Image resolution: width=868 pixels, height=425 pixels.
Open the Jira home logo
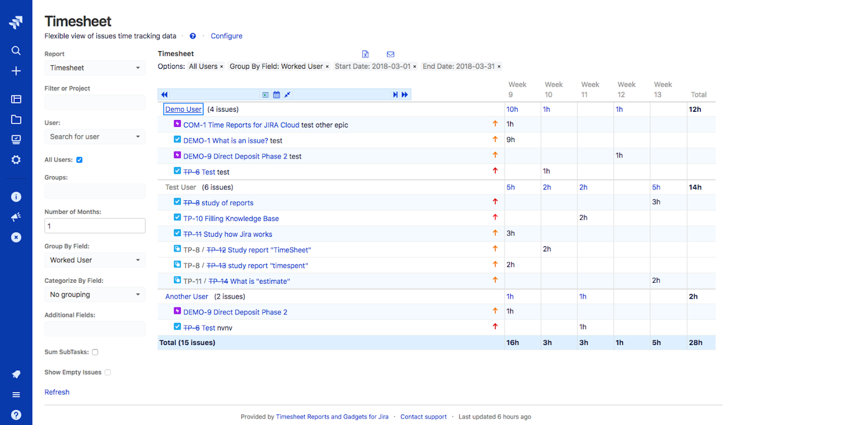coord(16,22)
